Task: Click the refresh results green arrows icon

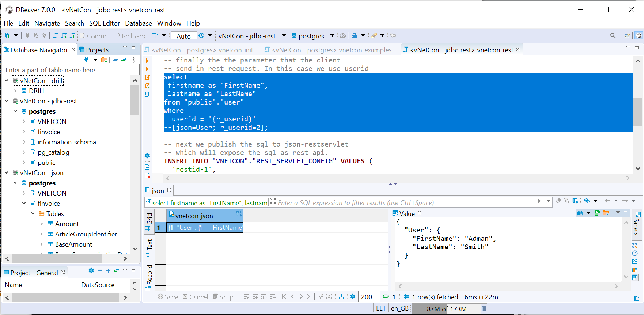Action: pyautogui.click(x=386, y=297)
